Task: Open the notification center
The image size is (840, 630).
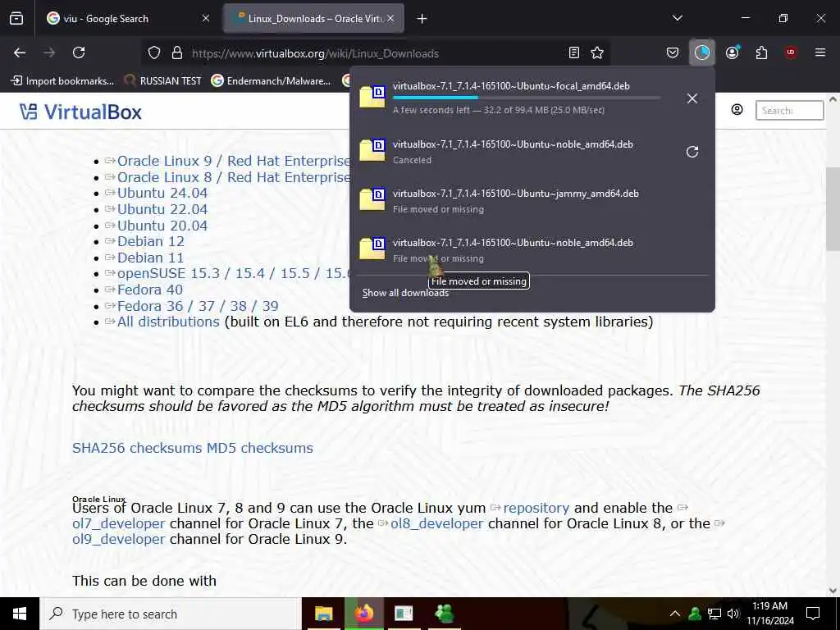Action: click(813, 614)
